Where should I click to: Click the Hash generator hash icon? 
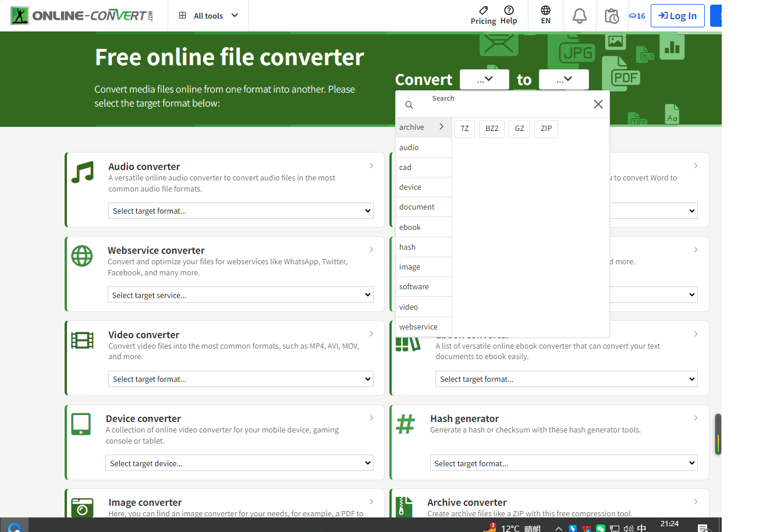click(x=405, y=424)
